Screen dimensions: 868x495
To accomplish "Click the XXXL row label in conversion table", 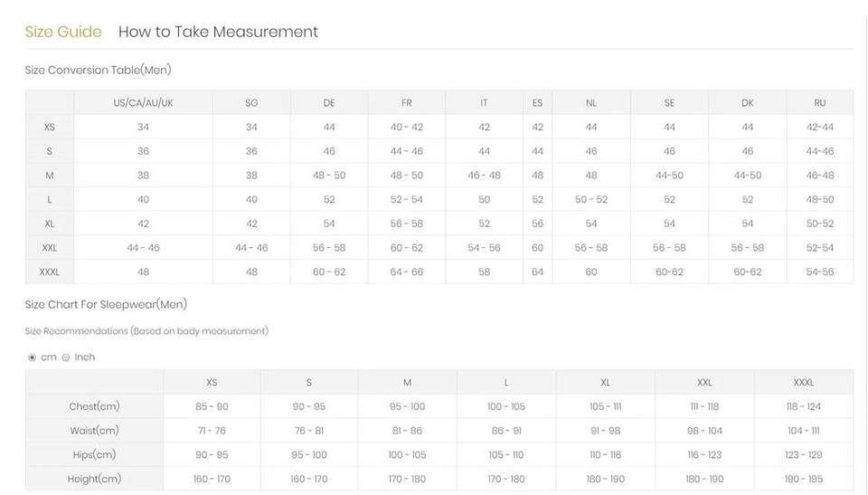I will (x=50, y=271).
